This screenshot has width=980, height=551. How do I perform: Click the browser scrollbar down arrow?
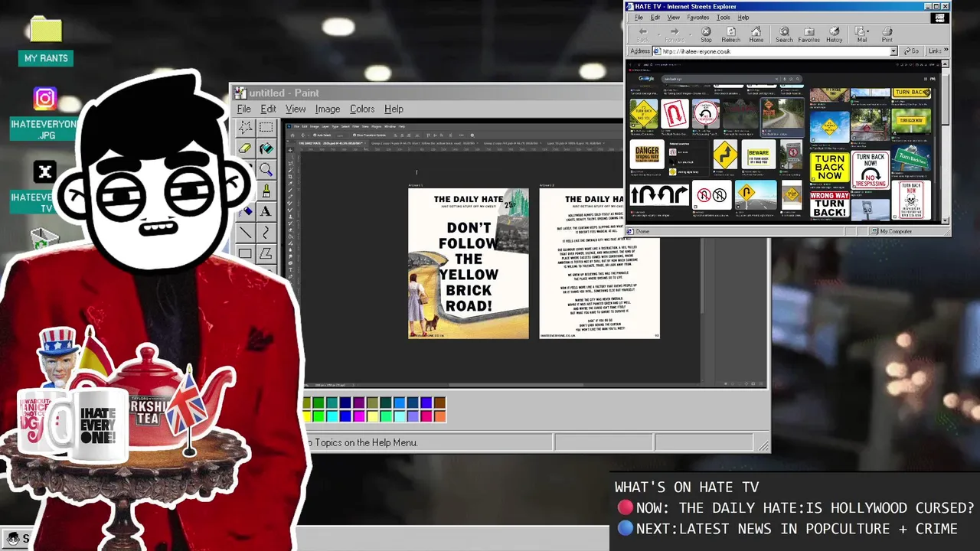(x=946, y=220)
